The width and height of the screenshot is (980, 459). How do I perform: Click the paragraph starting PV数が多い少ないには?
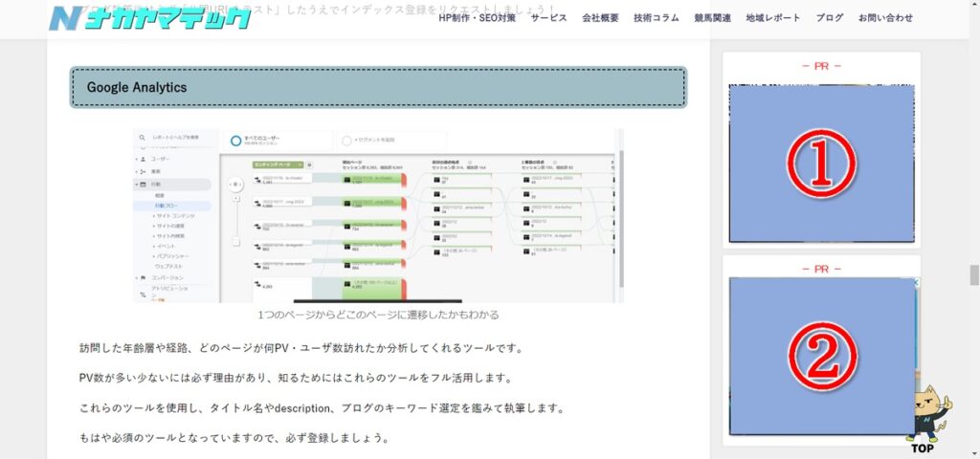(296, 378)
